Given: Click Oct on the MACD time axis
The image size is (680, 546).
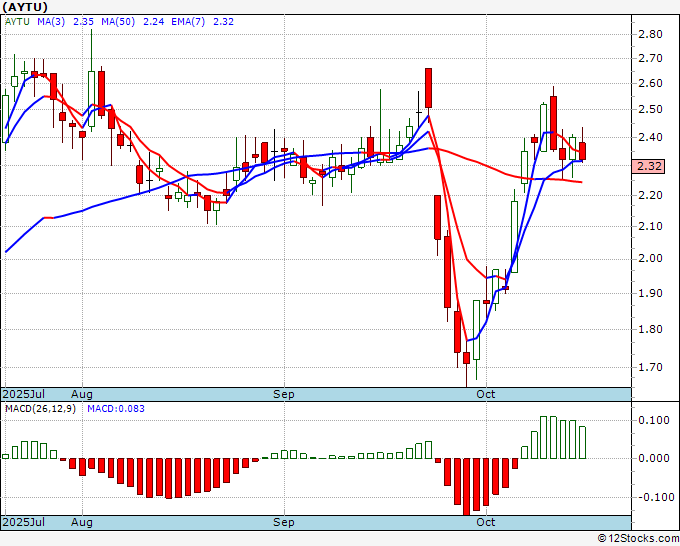Looking at the screenshot, I should [485, 522].
